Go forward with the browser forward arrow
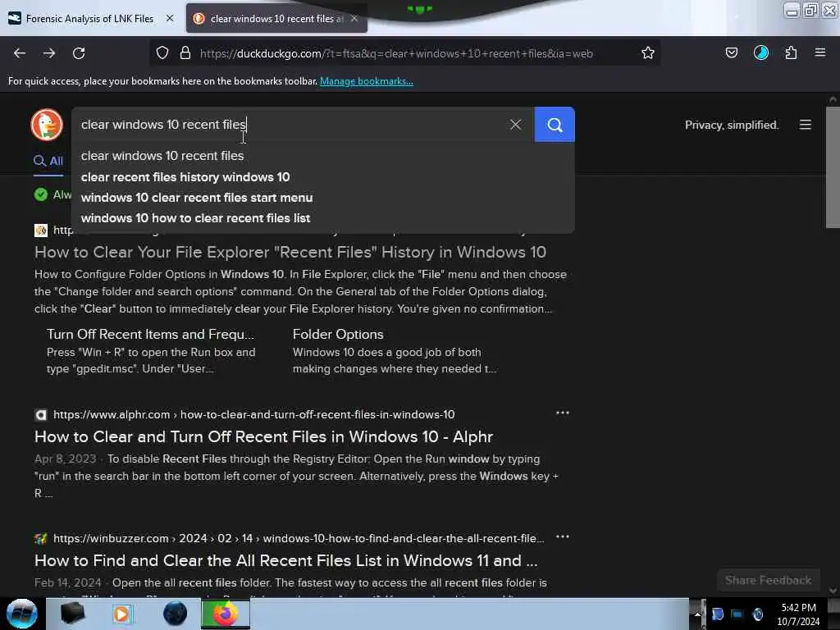The width and height of the screenshot is (840, 630). pos(49,53)
